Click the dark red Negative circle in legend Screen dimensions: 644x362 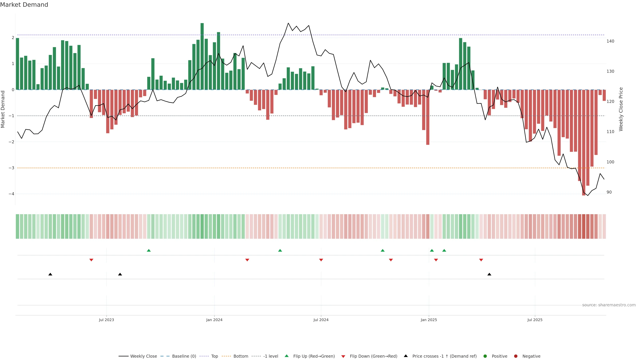pyautogui.click(x=516, y=356)
